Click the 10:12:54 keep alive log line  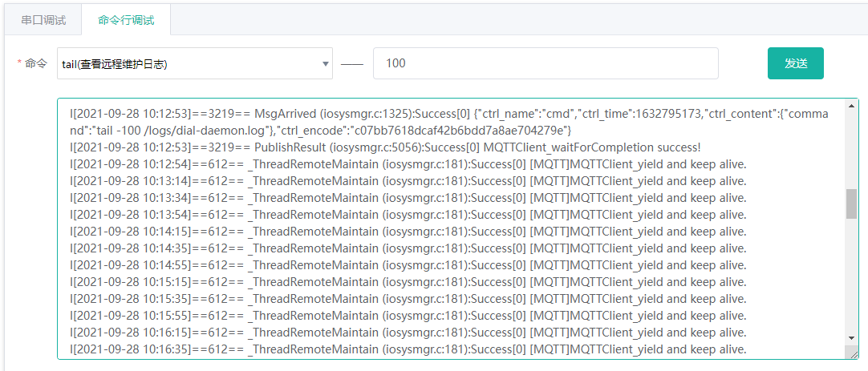pyautogui.click(x=408, y=164)
